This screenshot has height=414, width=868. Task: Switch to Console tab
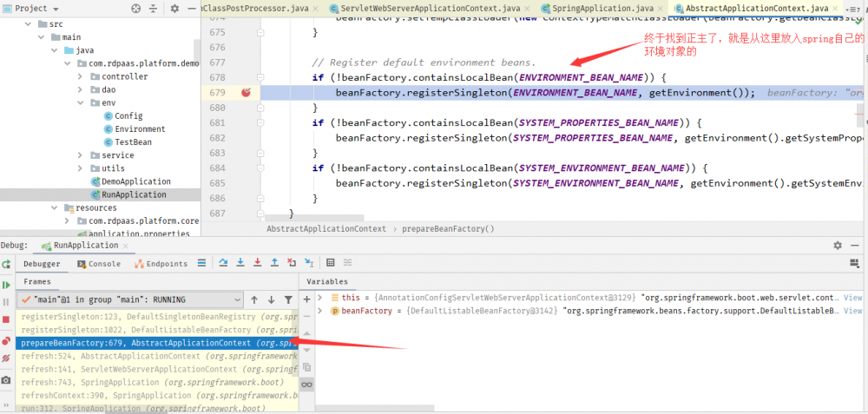pyautogui.click(x=99, y=264)
